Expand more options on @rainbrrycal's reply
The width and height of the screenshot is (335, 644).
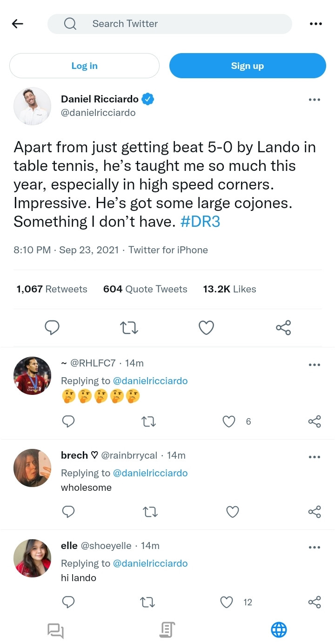(x=315, y=457)
